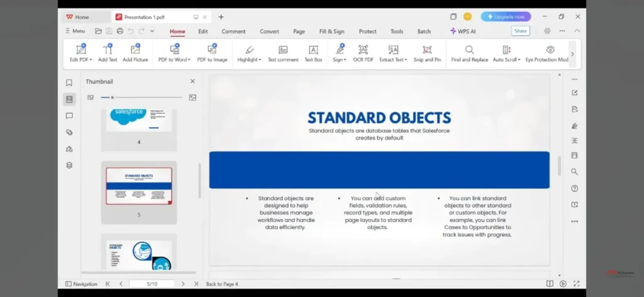Click the Add Text tool
Image resolution: width=644 pixels, height=297 pixels.
(107, 53)
